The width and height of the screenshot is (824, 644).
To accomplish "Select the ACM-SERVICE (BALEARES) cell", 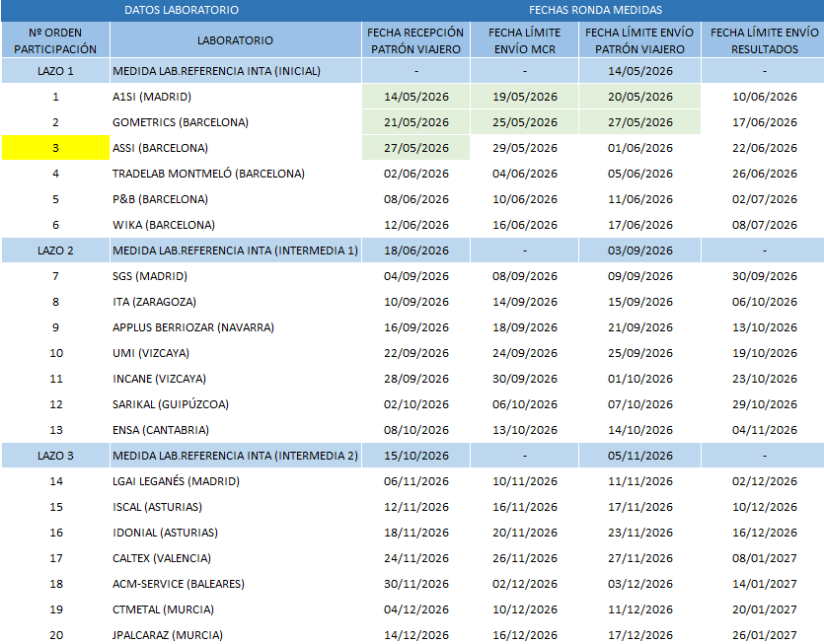I will 236,584.
